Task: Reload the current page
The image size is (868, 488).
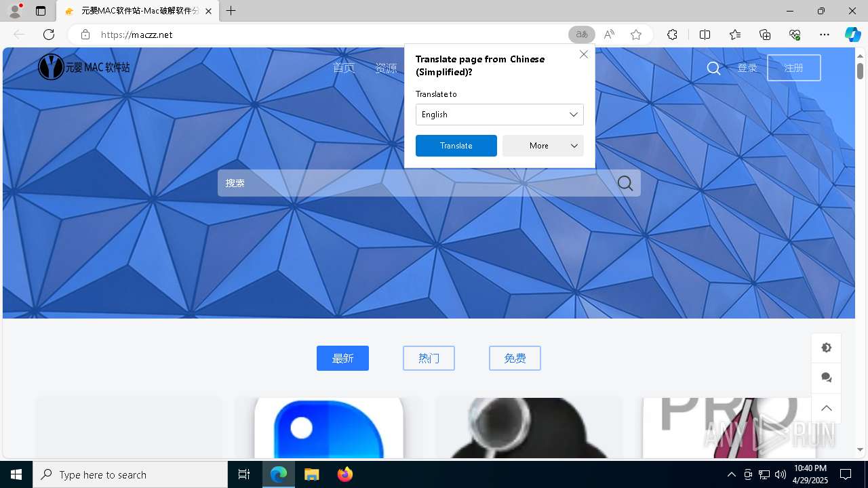Action: pos(49,35)
